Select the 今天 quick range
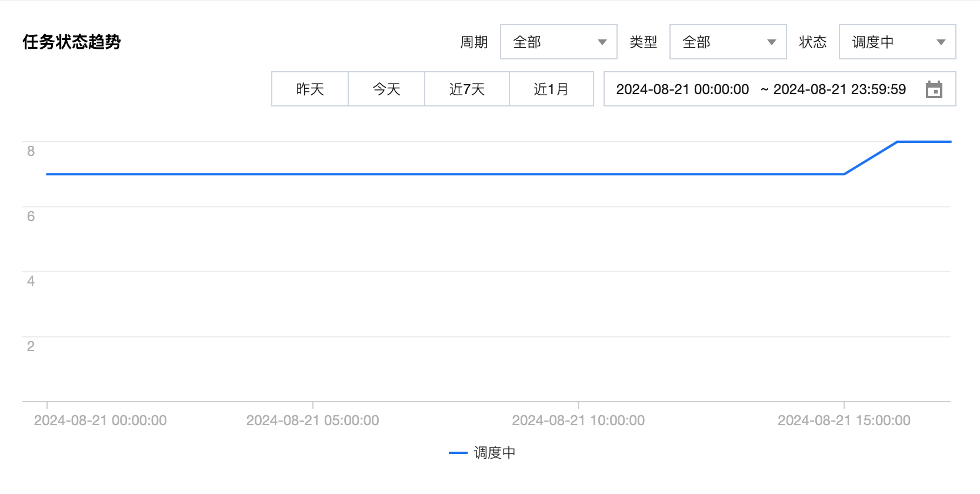This screenshot has width=980, height=494. 386,89
